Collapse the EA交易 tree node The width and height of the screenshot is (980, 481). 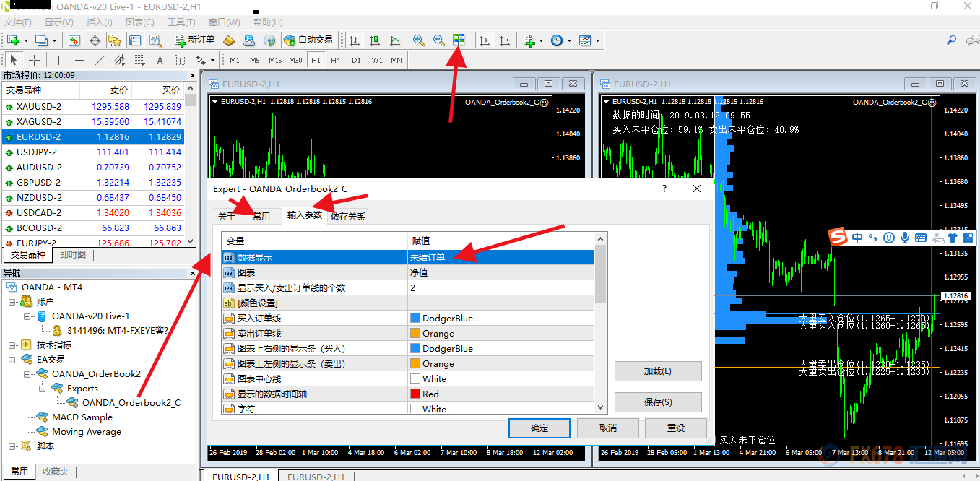12,359
